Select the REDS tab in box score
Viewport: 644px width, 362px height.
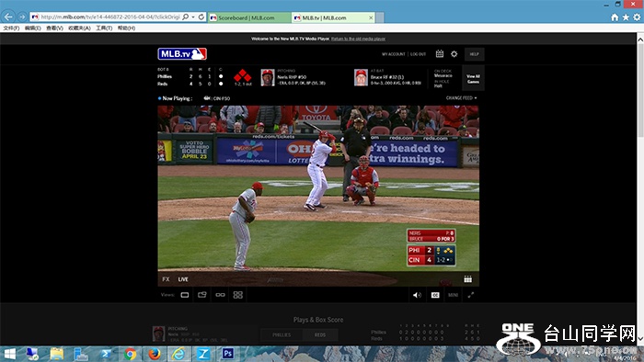point(320,335)
